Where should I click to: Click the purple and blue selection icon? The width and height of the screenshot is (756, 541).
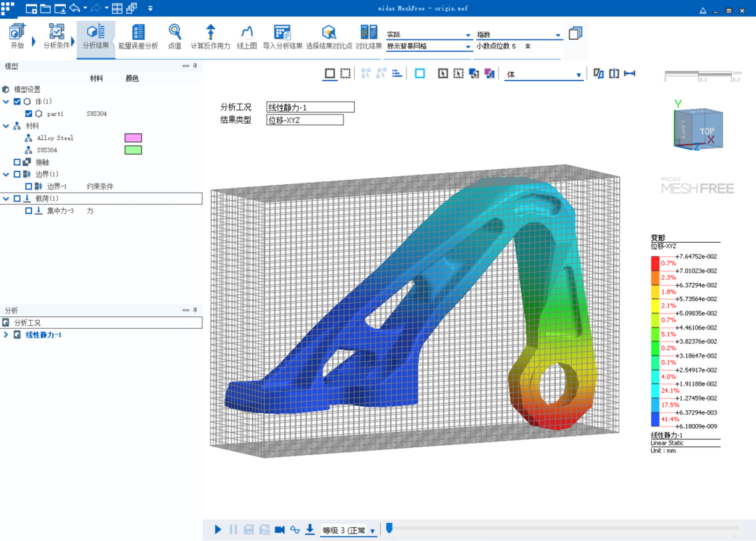[x=489, y=73]
